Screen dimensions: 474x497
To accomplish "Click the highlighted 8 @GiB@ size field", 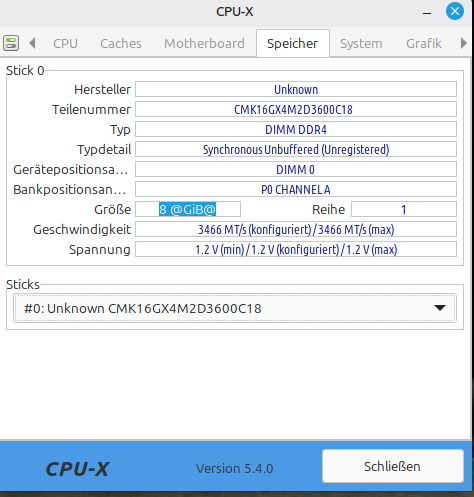I will (x=188, y=209).
